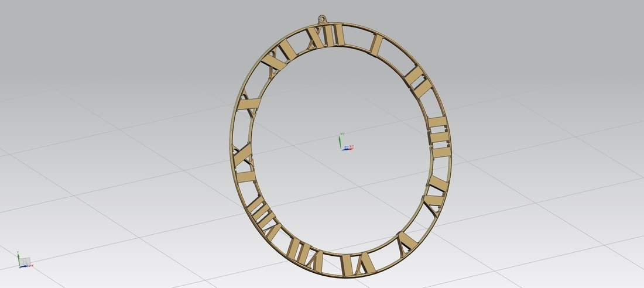
Task: Click the red XC axis label
Action: click(x=352, y=146)
